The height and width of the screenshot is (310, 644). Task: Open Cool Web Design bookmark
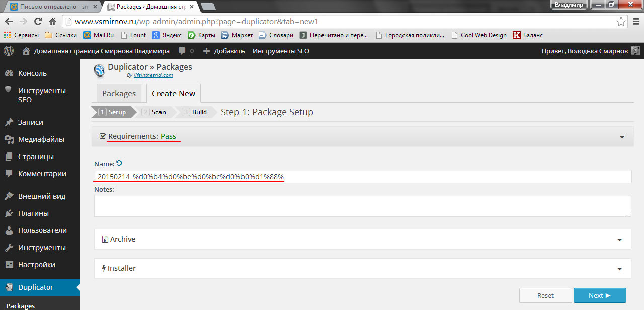479,35
